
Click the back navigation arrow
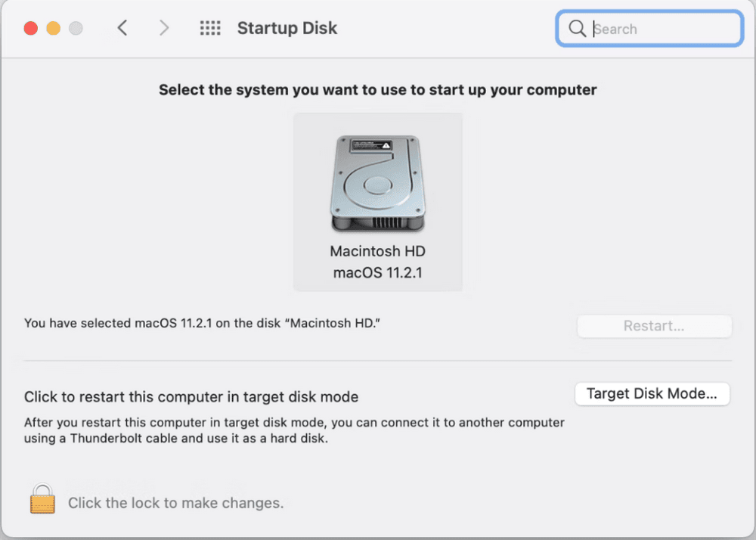[x=122, y=28]
